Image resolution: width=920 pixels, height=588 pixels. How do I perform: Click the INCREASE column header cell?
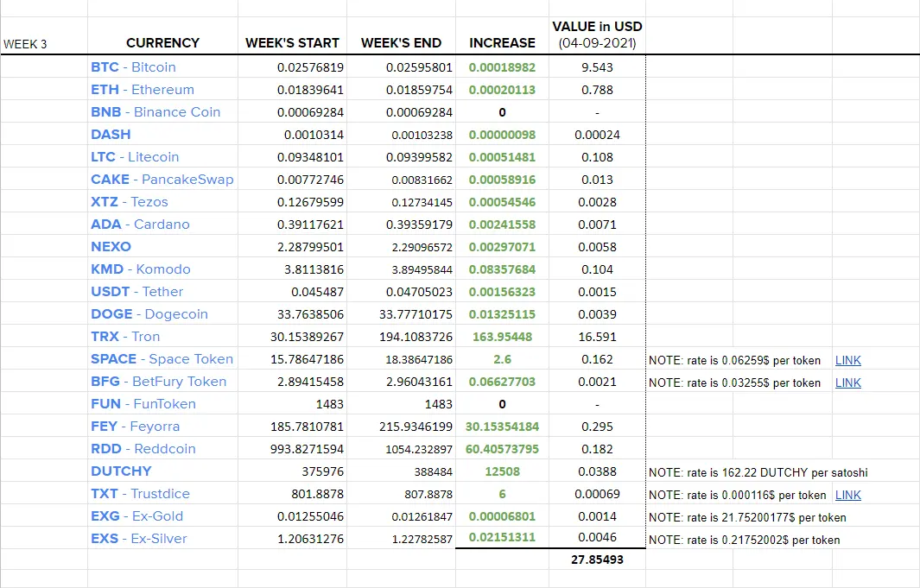[502, 35]
